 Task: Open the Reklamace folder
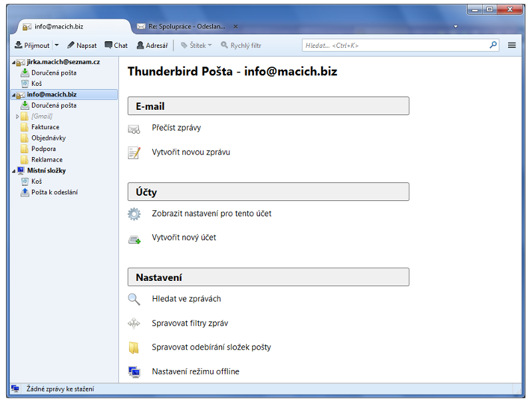click(x=47, y=160)
